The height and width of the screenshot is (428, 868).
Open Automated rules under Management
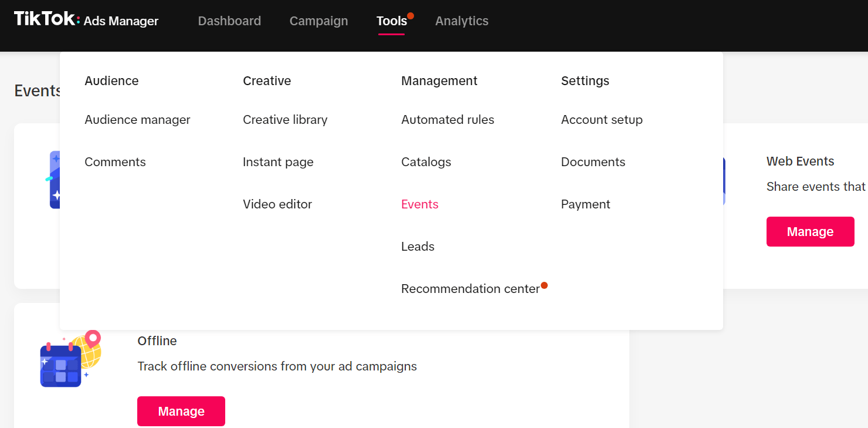coord(447,120)
